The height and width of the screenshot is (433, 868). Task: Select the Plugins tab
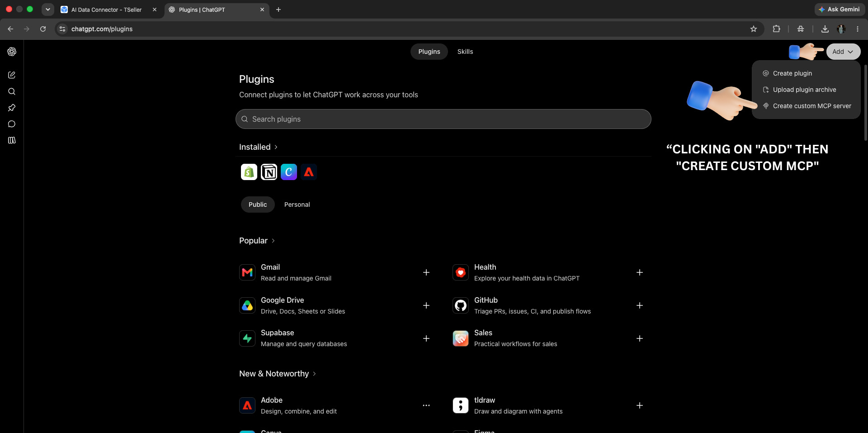click(x=429, y=52)
